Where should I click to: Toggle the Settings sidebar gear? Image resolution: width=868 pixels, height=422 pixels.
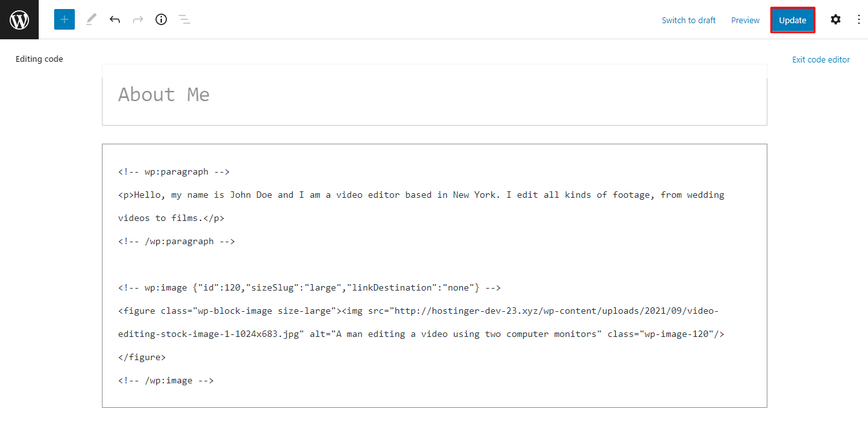pyautogui.click(x=835, y=19)
